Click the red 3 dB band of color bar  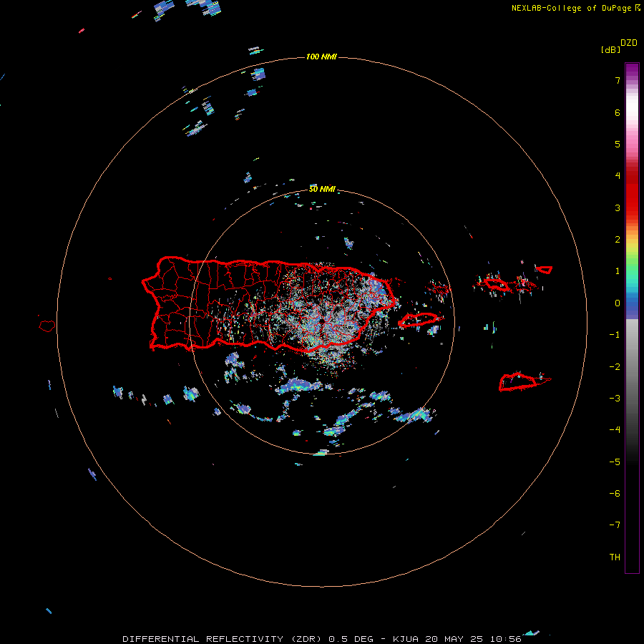632,208
